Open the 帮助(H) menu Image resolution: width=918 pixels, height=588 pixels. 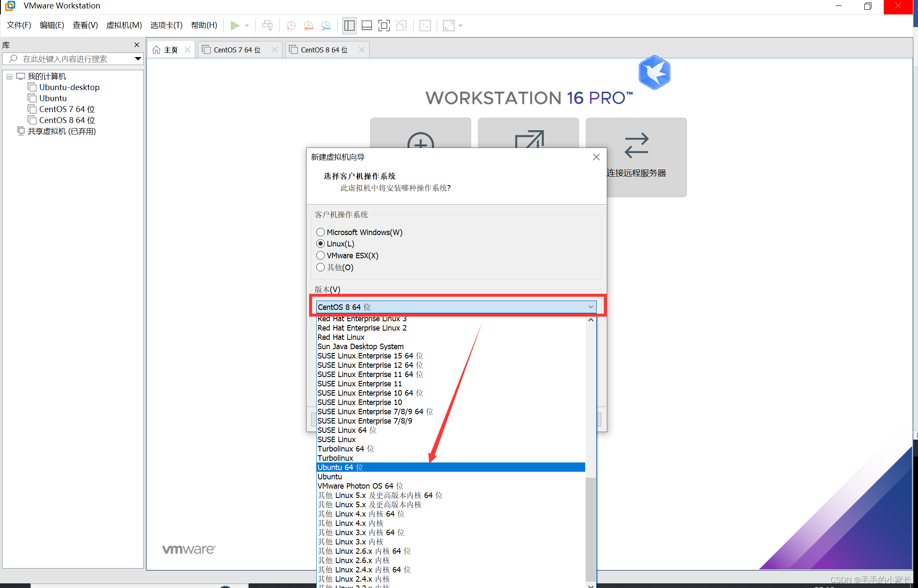click(204, 25)
